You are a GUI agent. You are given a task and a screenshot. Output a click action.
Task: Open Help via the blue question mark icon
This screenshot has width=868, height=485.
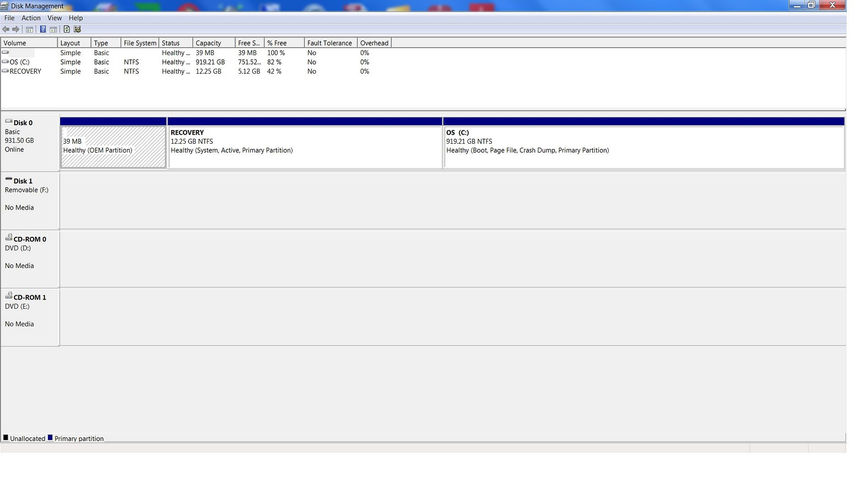(43, 29)
